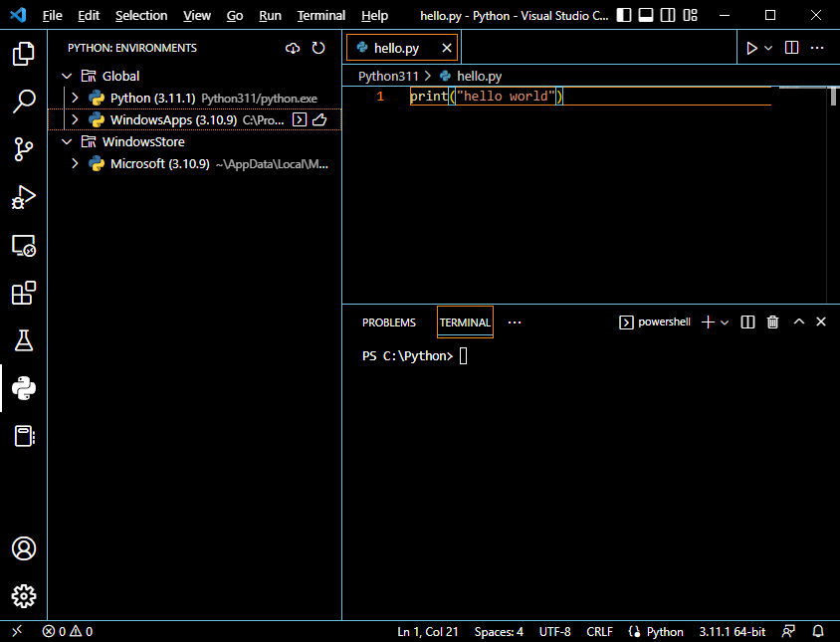Click errors and warnings count in status bar

click(x=68, y=631)
